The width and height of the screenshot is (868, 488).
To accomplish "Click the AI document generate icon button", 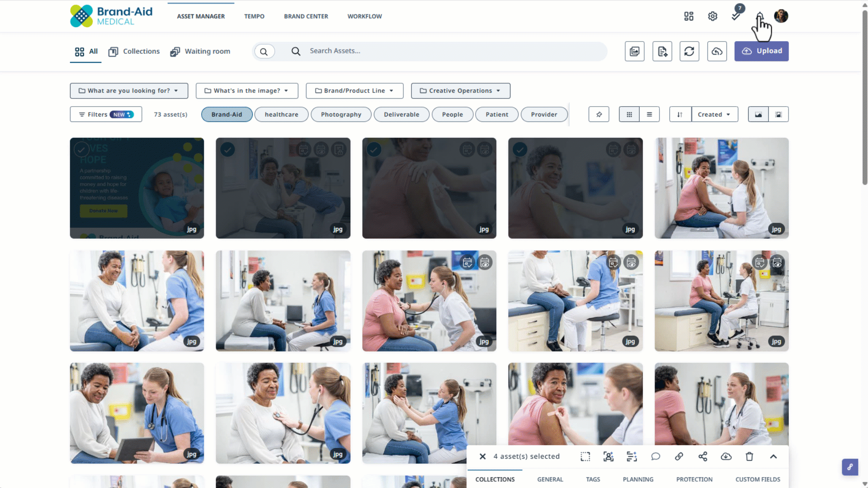I will 662,51.
